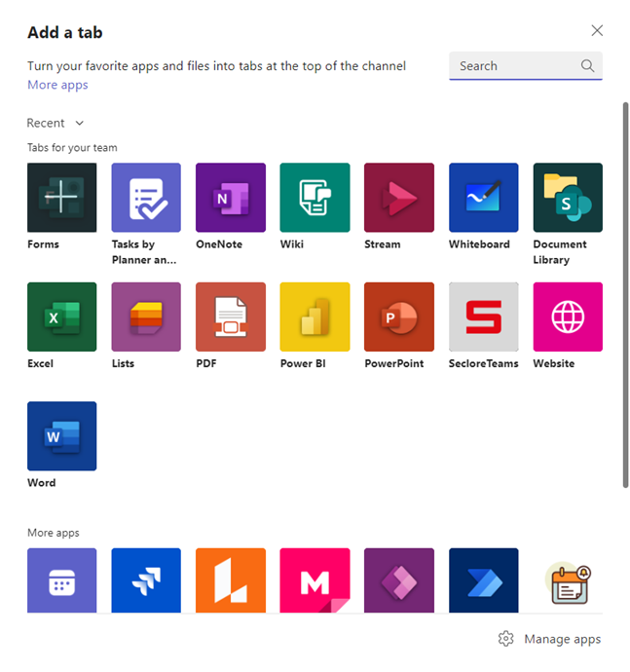630x672 pixels.
Task: Click the magnifier search icon
Action: click(x=587, y=66)
